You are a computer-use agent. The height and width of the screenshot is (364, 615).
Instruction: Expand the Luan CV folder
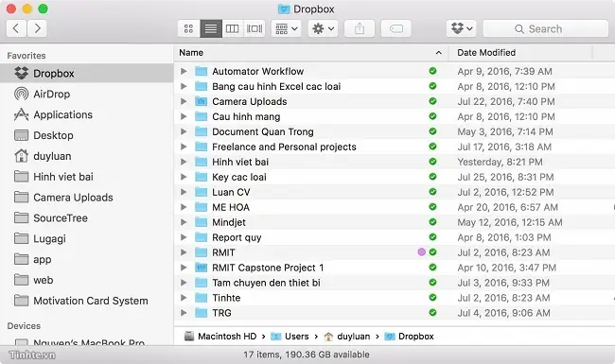pyautogui.click(x=184, y=192)
